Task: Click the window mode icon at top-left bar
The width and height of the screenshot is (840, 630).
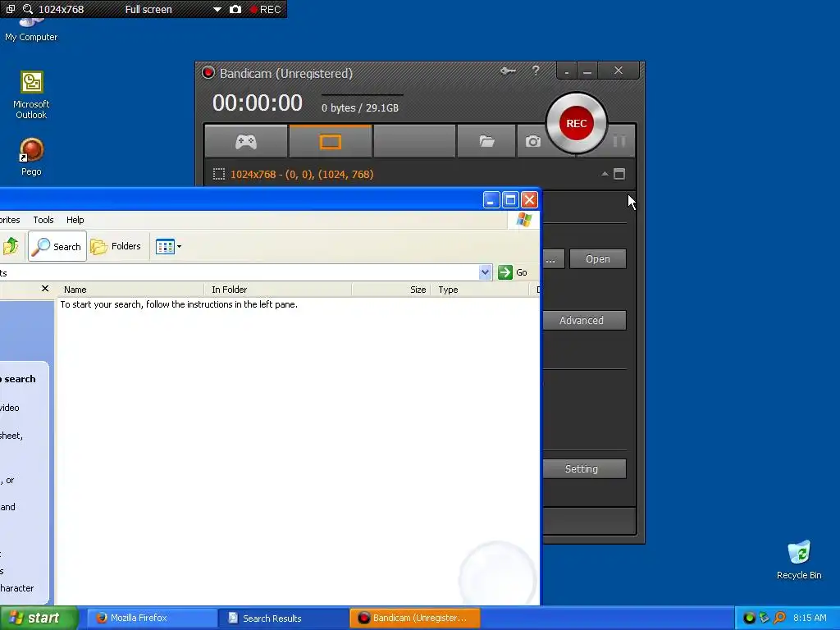Action: [x=10, y=9]
